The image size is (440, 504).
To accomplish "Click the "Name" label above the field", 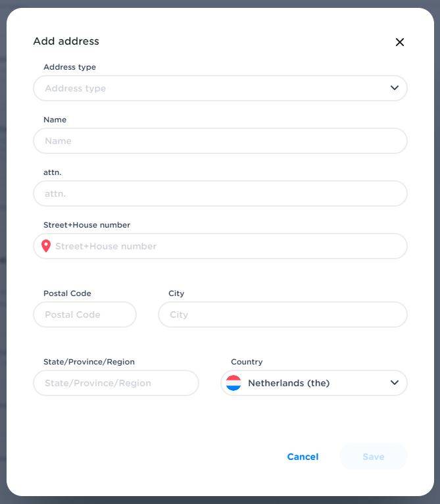I will coord(55,120).
